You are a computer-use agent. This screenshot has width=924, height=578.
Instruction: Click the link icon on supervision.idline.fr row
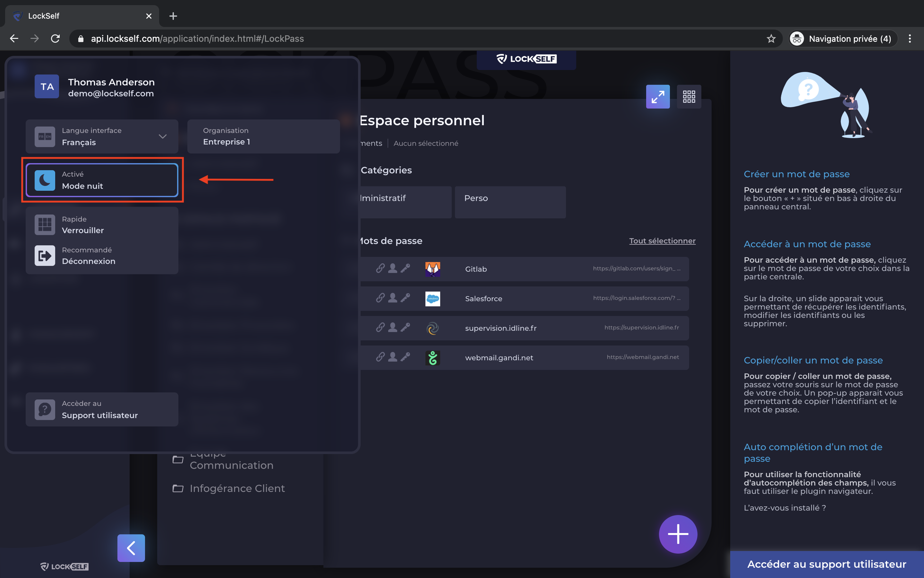(380, 327)
